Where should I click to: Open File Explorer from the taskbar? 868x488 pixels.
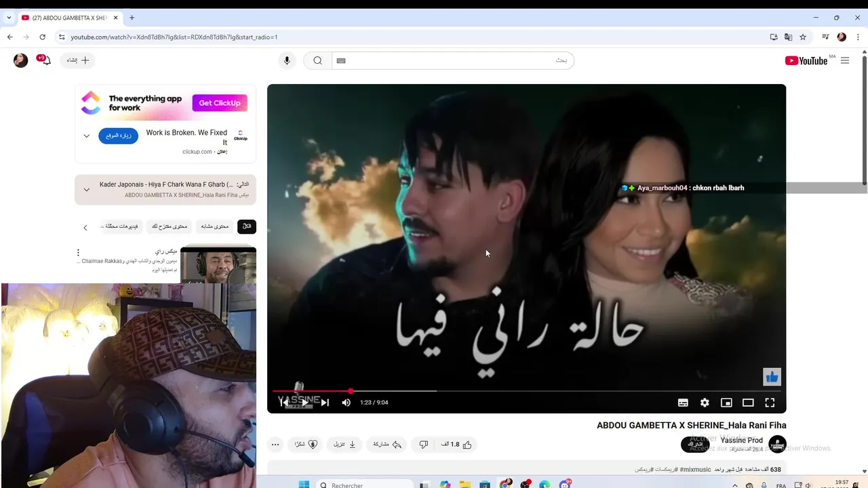pos(465,485)
